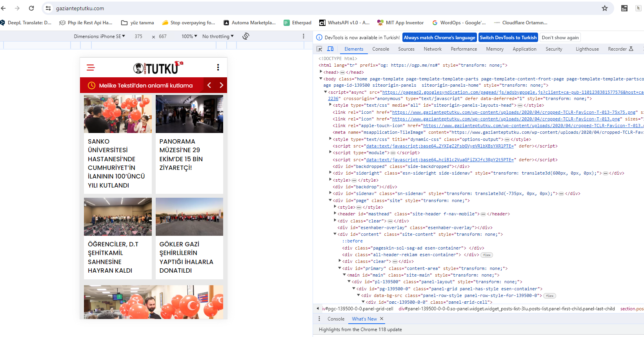This screenshot has height=337, width=644.
Task: Open the hamburger menu on the Tutku site
Action: [x=91, y=67]
